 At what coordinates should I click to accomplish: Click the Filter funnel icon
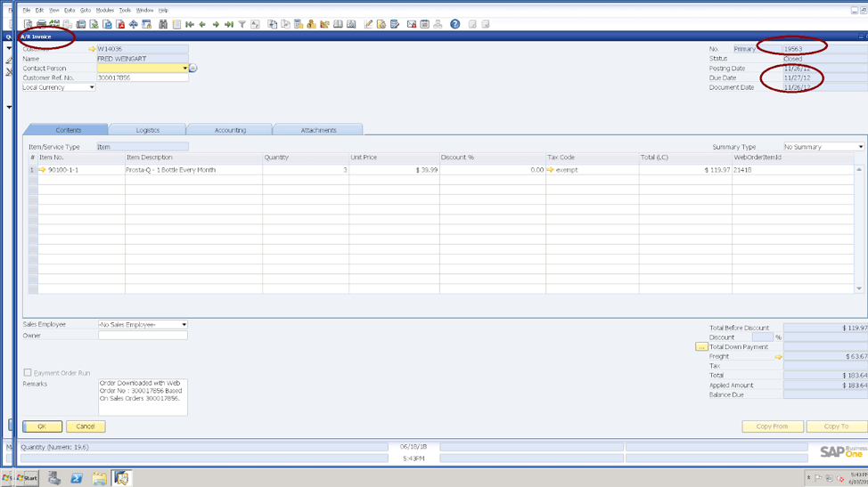242,24
